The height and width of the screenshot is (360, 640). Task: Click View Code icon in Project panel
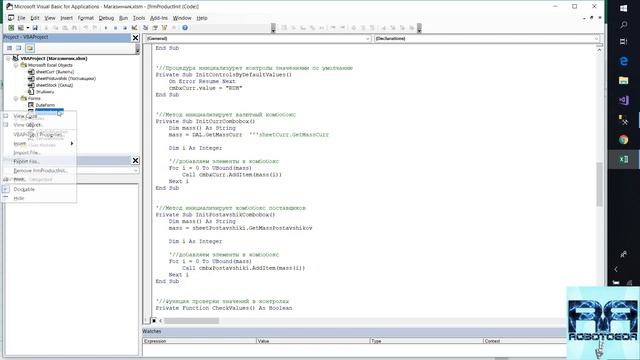coord(9,48)
